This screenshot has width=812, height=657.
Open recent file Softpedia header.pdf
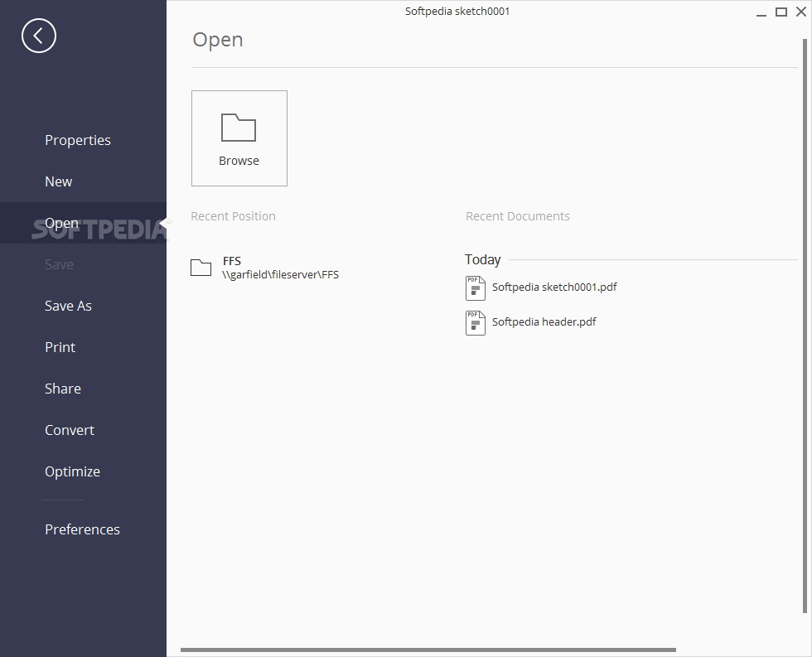click(x=544, y=322)
